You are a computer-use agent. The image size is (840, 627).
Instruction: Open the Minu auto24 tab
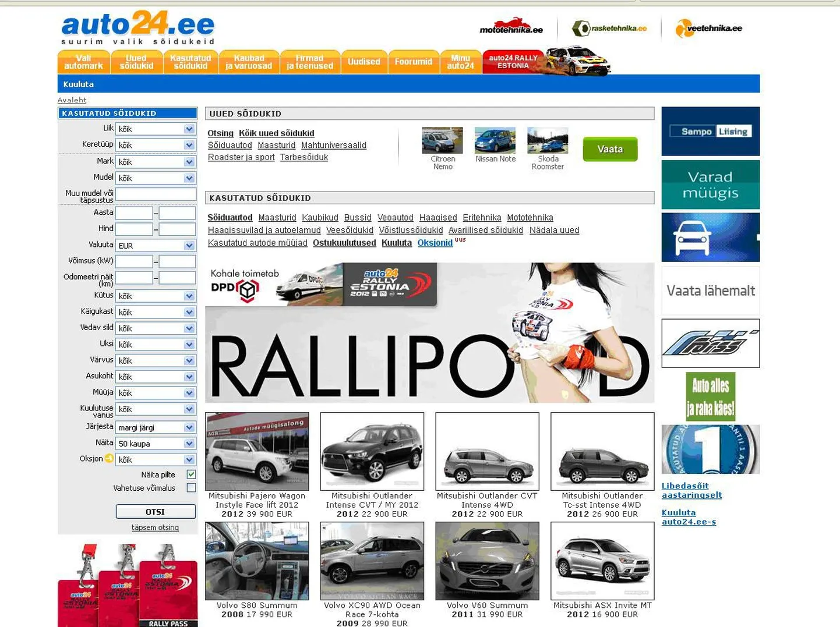(x=460, y=62)
